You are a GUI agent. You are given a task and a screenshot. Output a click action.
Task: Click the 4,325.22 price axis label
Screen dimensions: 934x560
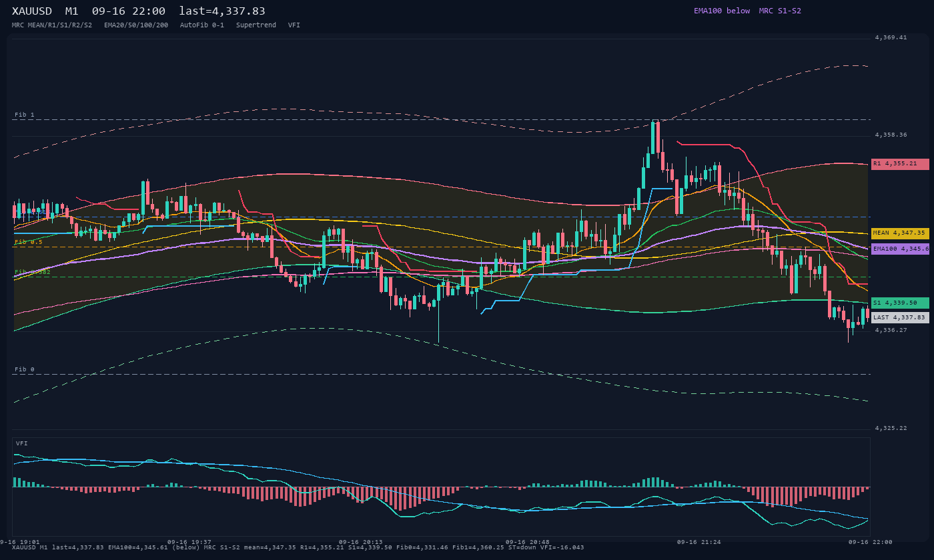pos(891,428)
